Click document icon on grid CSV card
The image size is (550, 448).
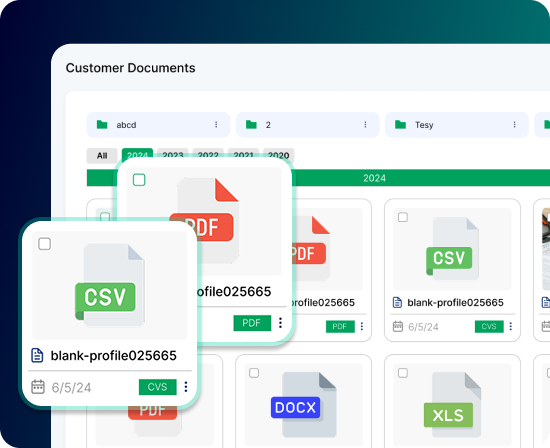(397, 302)
